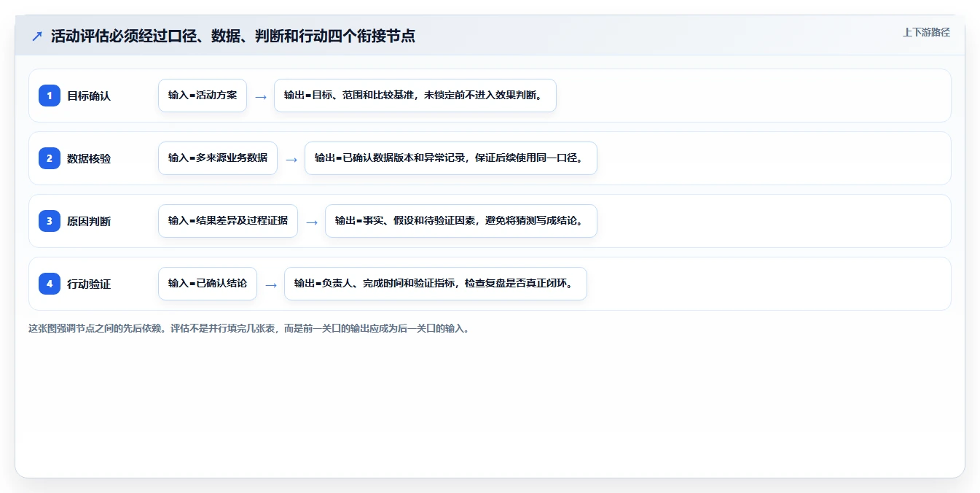Click the 输入=活动方案 box

pyautogui.click(x=203, y=96)
